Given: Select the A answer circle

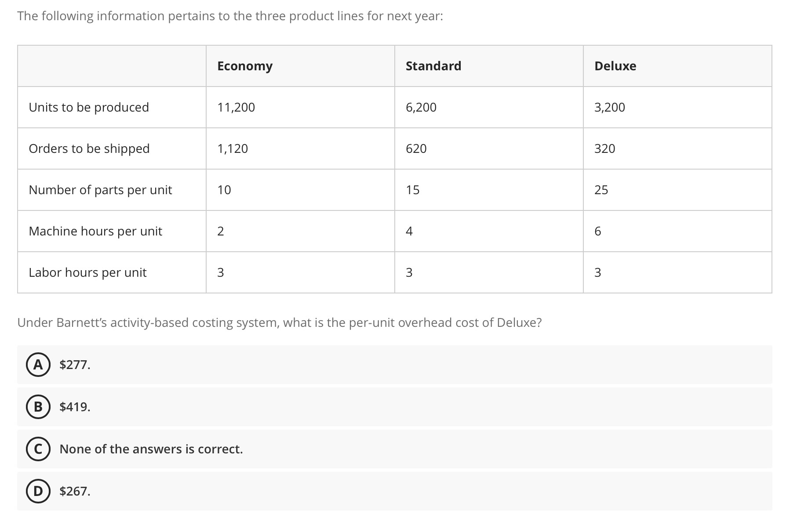Looking at the screenshot, I should click(x=38, y=365).
